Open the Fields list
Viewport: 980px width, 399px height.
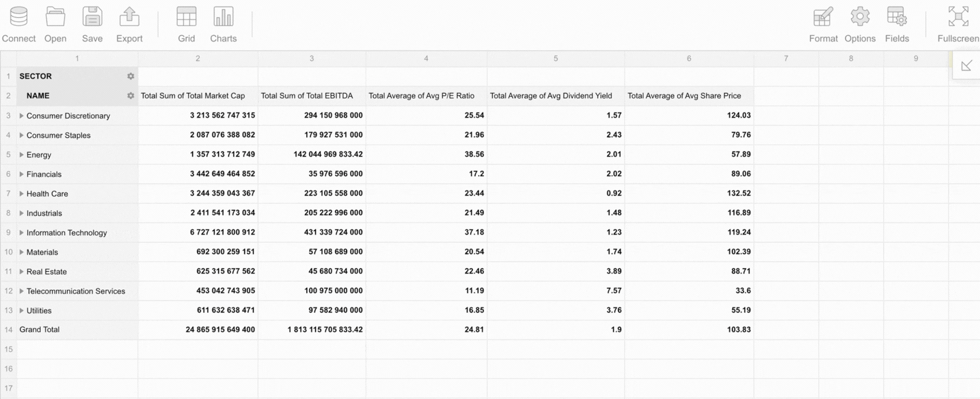coord(897,24)
